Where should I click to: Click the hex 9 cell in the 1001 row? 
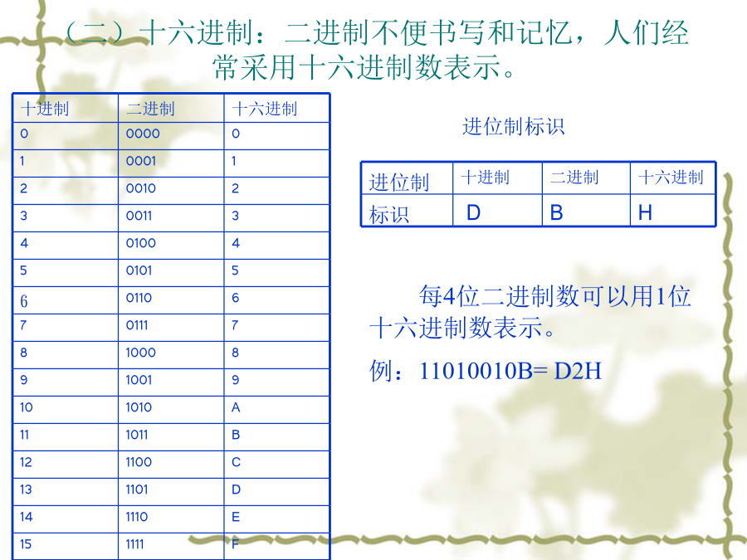(276, 382)
